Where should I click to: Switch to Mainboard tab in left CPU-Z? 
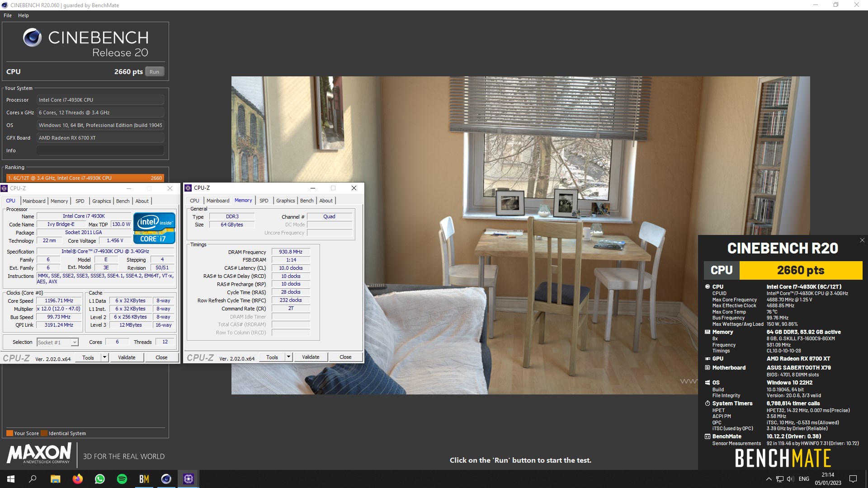34,201
